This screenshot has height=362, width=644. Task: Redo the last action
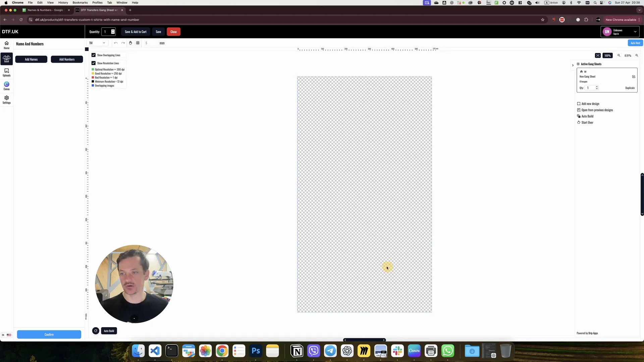pyautogui.click(x=123, y=43)
